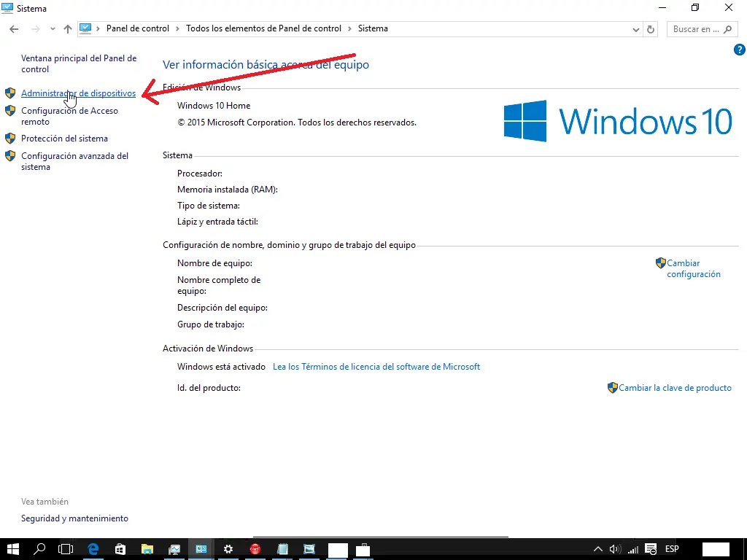
Task: Open Protección del sistema link
Action: pyautogui.click(x=64, y=139)
